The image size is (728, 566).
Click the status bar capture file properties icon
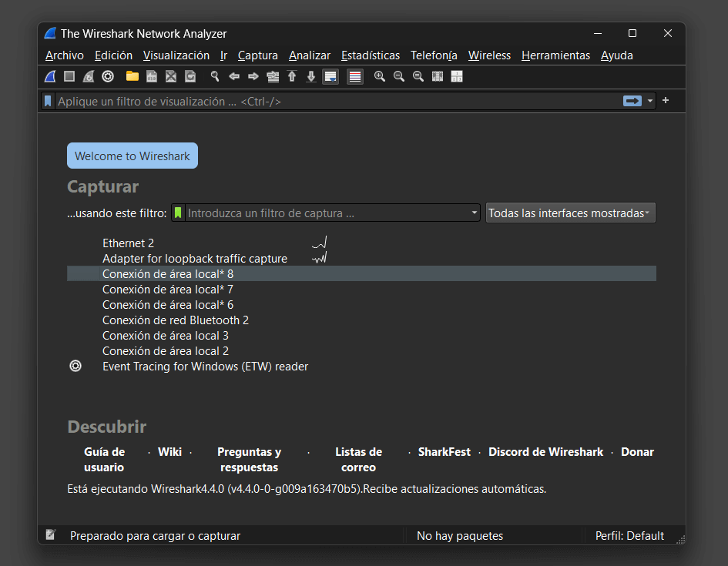point(51,535)
